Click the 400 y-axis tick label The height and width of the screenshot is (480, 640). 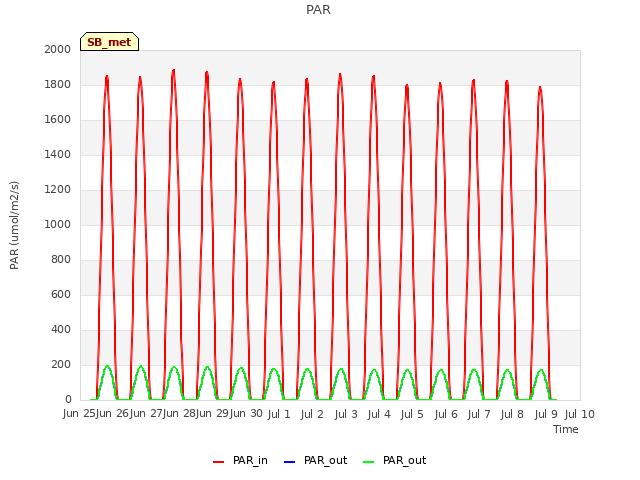(61, 329)
